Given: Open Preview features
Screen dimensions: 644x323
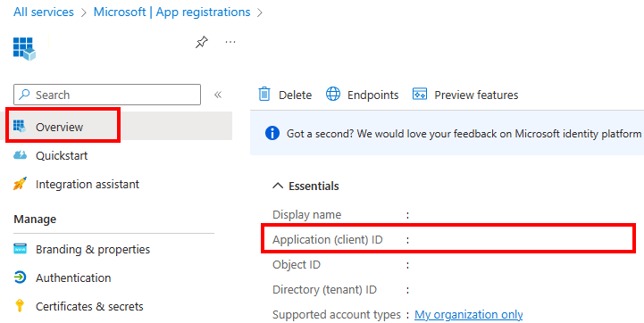Looking at the screenshot, I should (x=465, y=95).
